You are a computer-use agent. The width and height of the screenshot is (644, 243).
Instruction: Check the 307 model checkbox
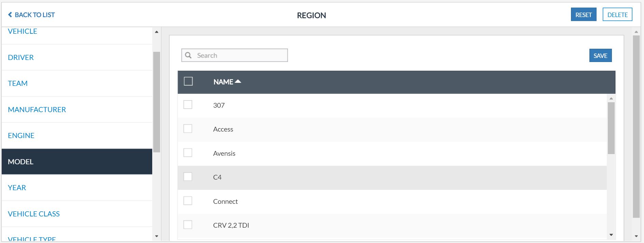click(x=188, y=105)
